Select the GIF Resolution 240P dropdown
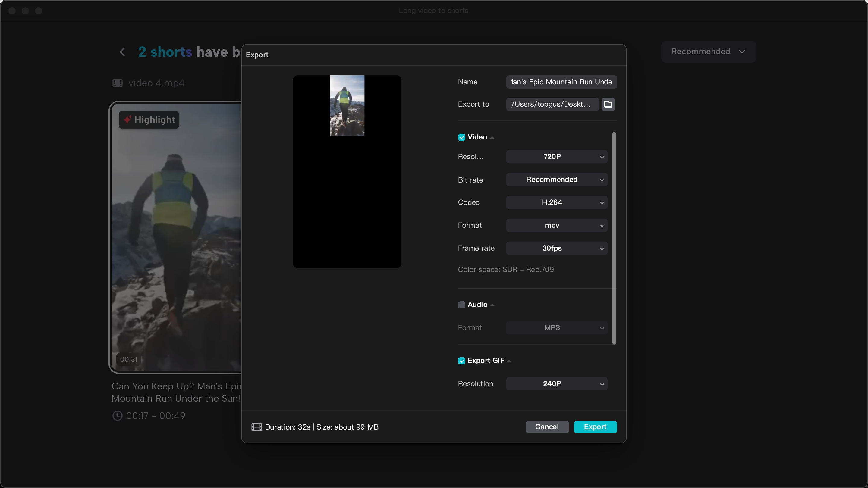The height and width of the screenshot is (488, 868). [x=556, y=384]
